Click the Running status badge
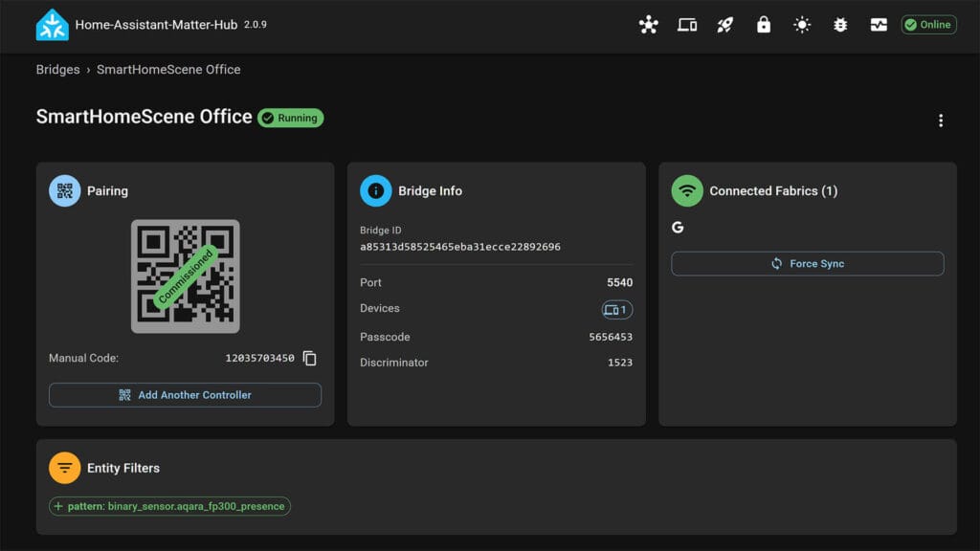The height and width of the screenshot is (551, 980). tap(290, 118)
